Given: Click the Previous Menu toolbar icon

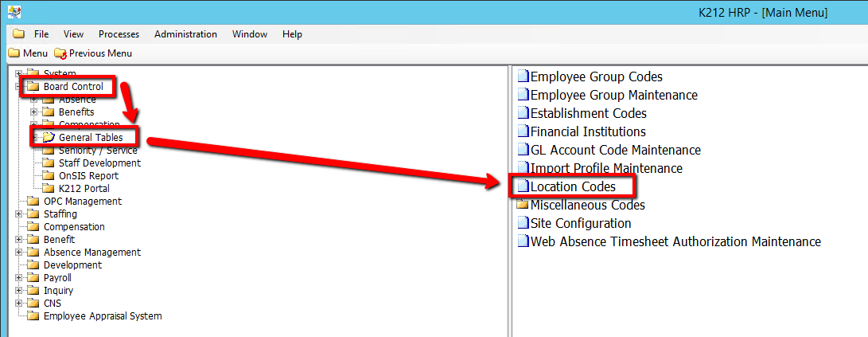Looking at the screenshot, I should (61, 53).
